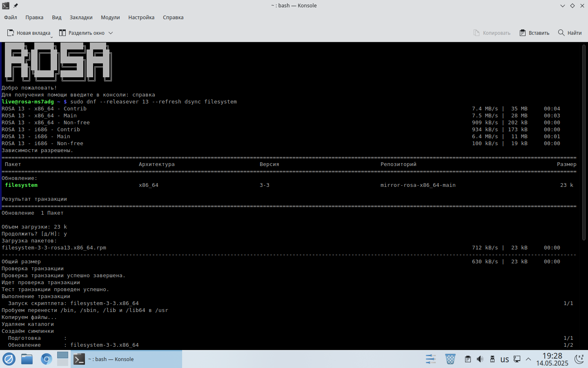Click the terminal vertical scrollbar
Screen dimensions: 588x368
point(584,143)
